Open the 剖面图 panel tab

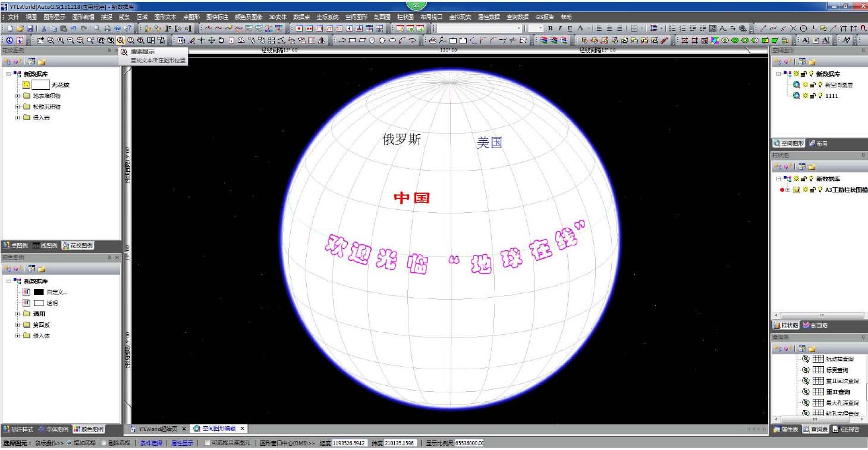tap(816, 325)
